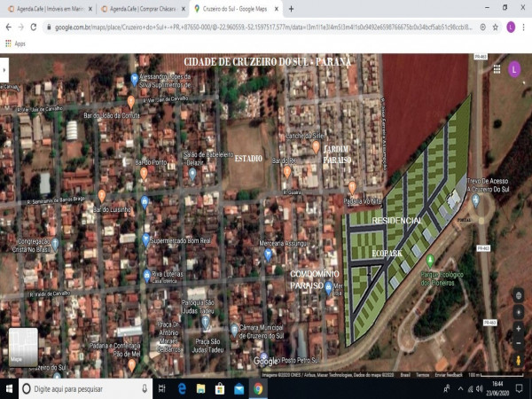Click the Windows taskbar search box
This screenshot has height=399, width=532.
point(80,389)
